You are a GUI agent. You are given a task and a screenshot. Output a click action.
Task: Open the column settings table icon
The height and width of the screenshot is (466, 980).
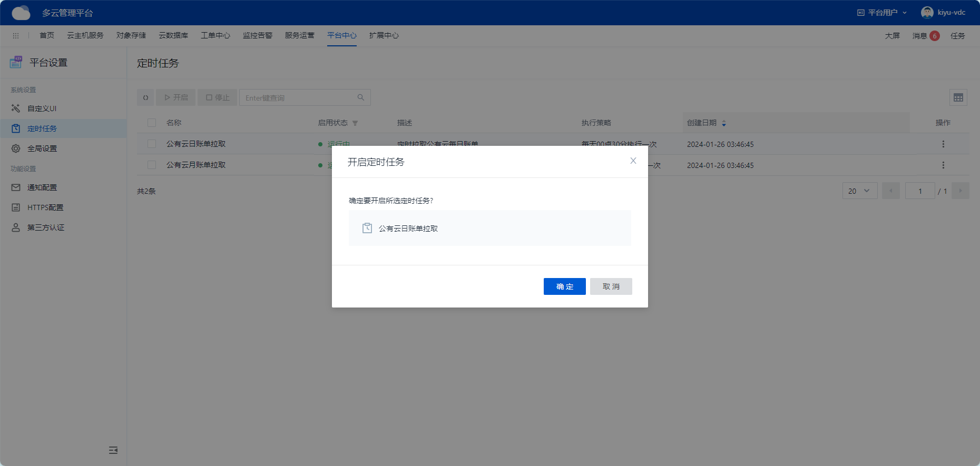pos(958,97)
